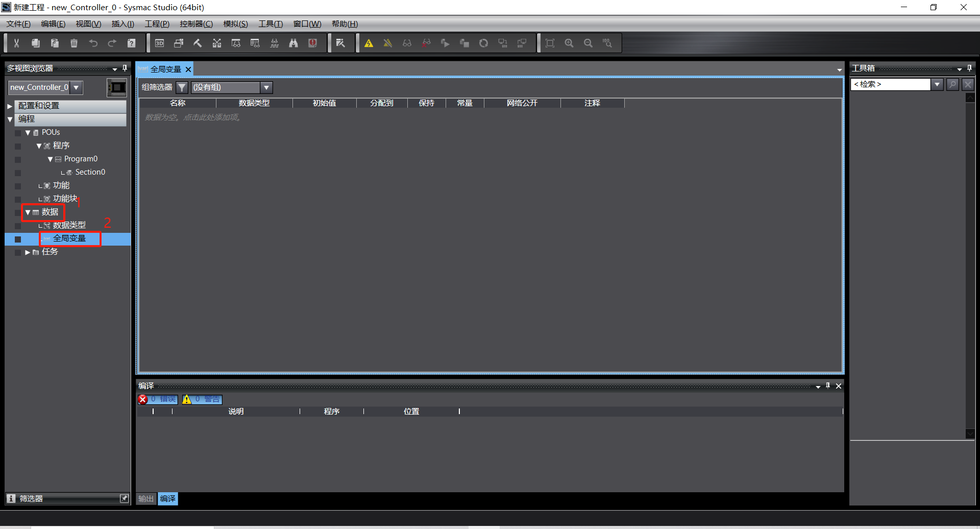This screenshot has width=980, height=529.
Task: Click the Delete trash can icon
Action: point(74,43)
